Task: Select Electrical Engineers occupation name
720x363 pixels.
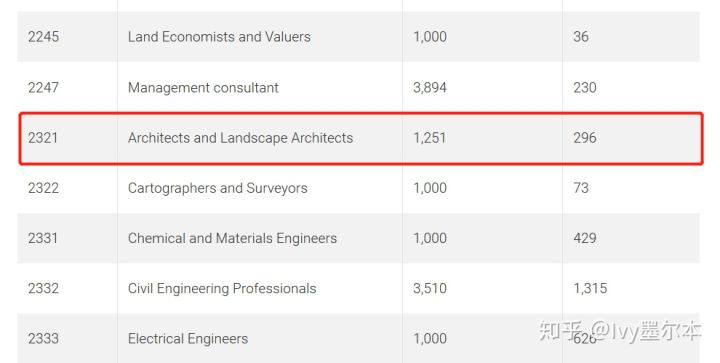Action: 188,339
